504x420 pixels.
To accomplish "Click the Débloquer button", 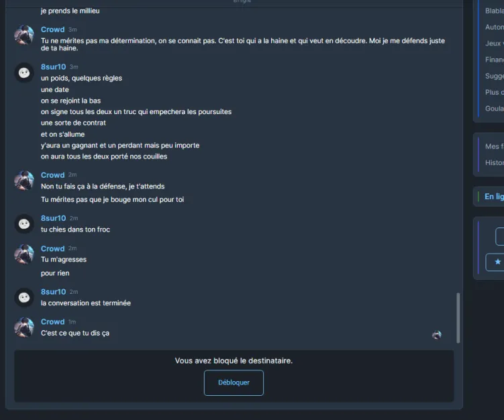I will pyautogui.click(x=234, y=382).
